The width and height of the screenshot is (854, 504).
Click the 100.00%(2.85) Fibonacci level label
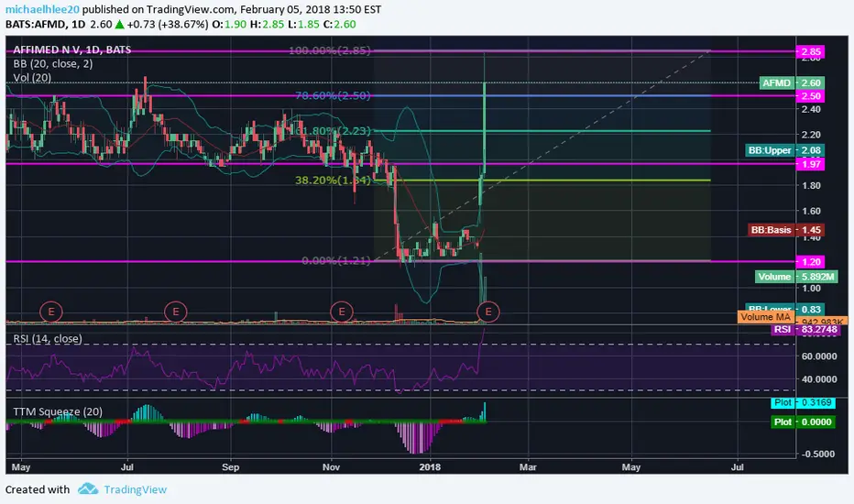point(330,50)
